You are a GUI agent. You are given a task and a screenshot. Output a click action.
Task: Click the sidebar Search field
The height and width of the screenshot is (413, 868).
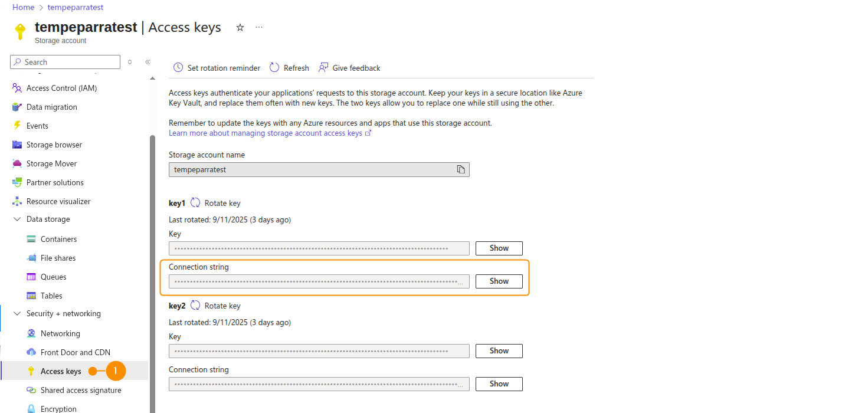point(66,62)
